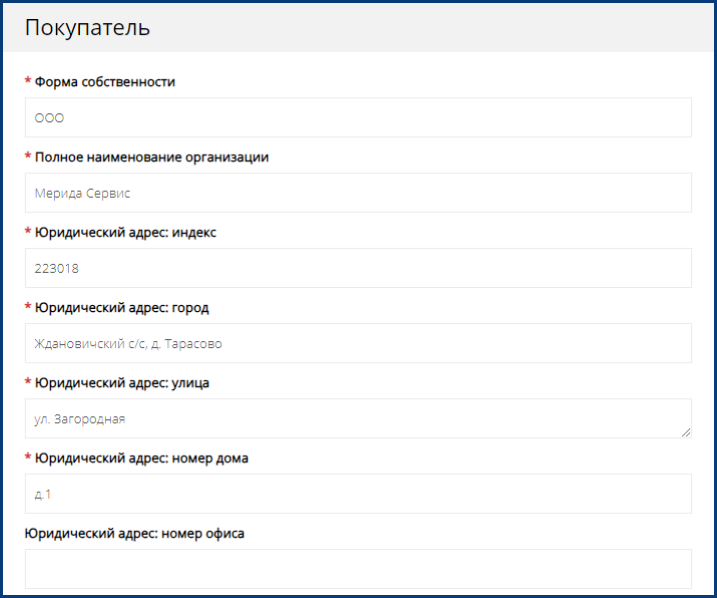Click the Юридический адрес: улица label
The height and width of the screenshot is (598, 717).
point(122,383)
